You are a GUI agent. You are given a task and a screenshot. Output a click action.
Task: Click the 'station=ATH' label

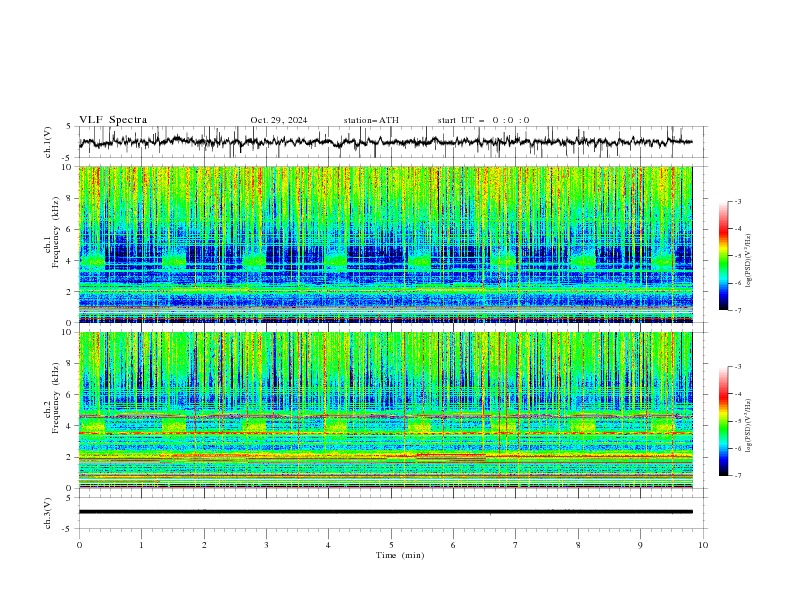(x=371, y=120)
